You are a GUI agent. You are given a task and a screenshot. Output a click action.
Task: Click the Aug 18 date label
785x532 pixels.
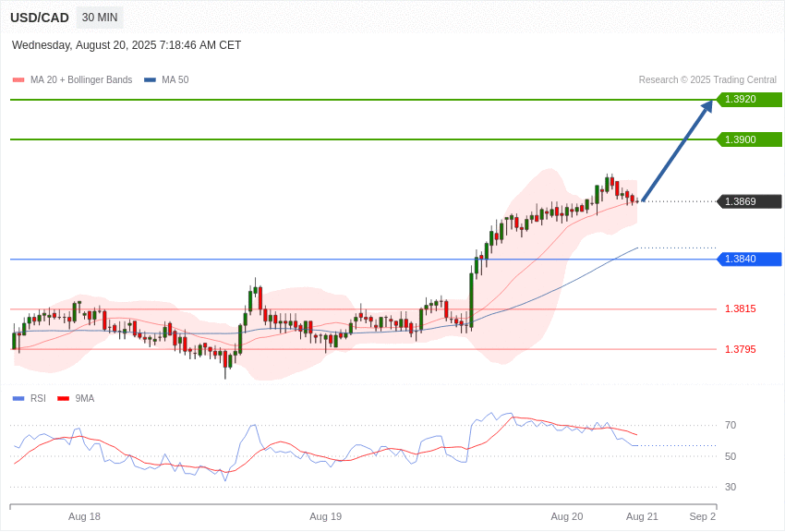[x=84, y=516]
